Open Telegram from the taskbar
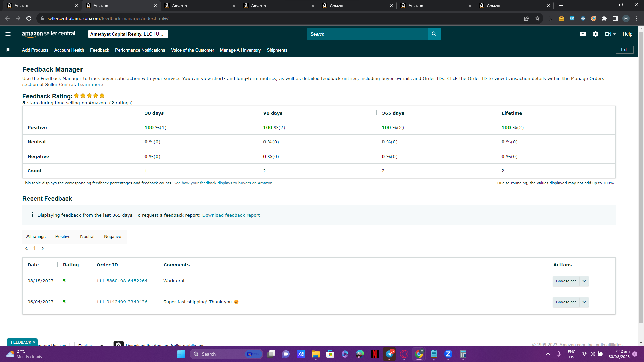This screenshot has width=644, height=362. pos(389,354)
